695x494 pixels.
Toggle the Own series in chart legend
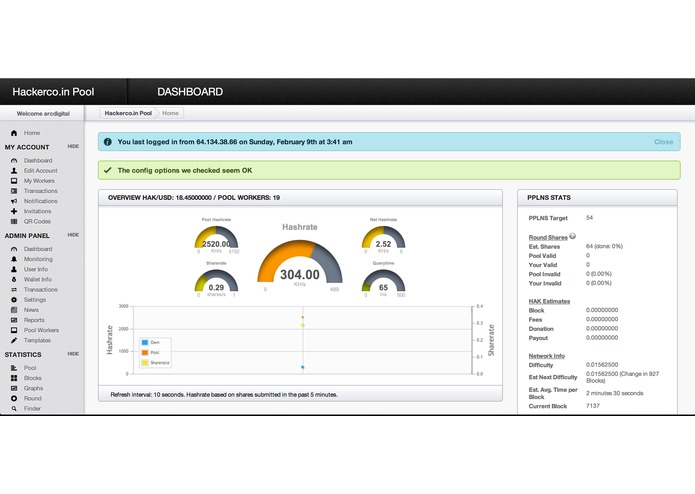pyautogui.click(x=150, y=342)
